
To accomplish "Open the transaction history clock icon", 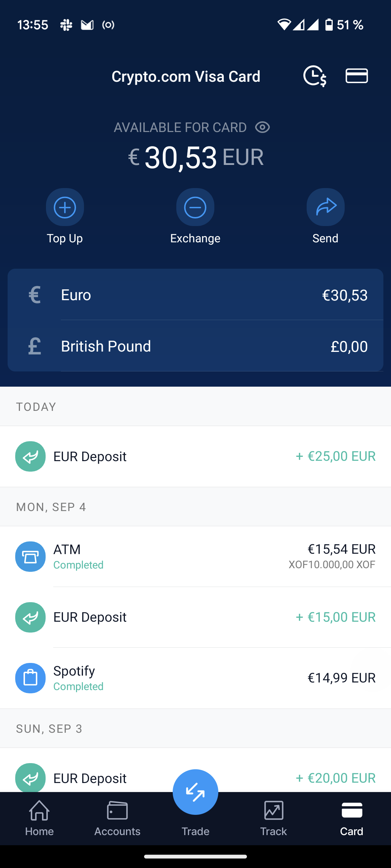I will [x=315, y=76].
